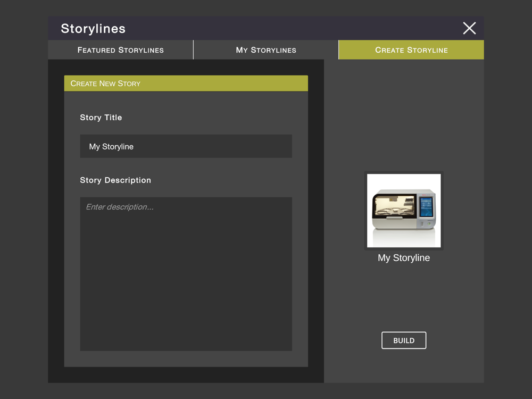
Task: Click the Story Title label
Action: [101, 118]
